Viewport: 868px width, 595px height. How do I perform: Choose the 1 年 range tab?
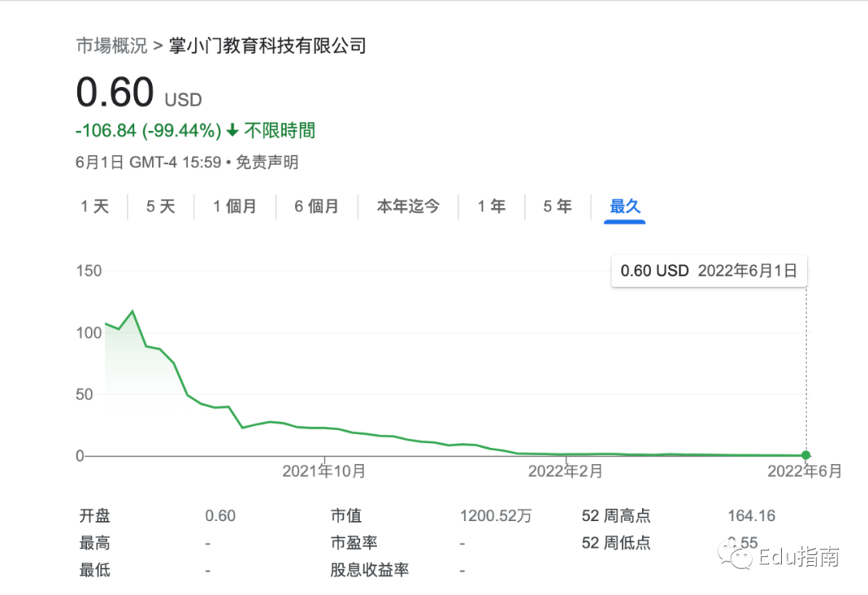click(492, 207)
